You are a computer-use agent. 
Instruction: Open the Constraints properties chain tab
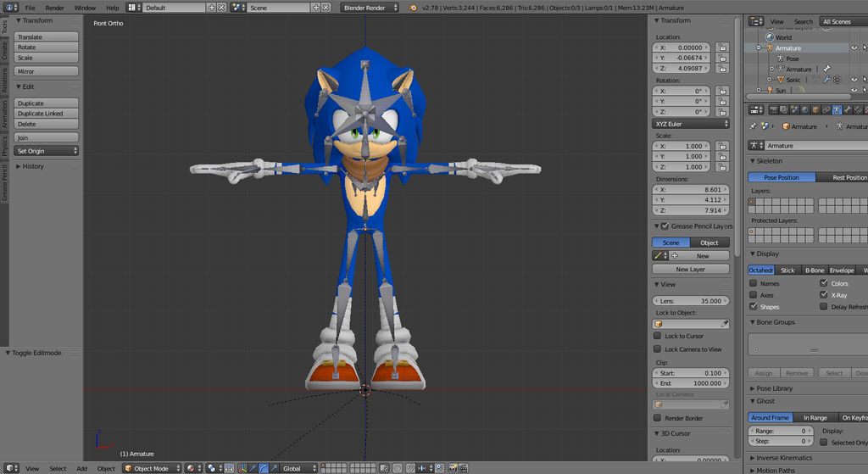coord(826,109)
